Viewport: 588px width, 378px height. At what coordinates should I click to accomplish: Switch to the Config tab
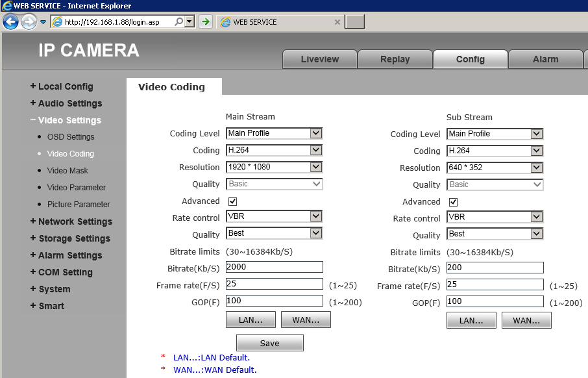pyautogui.click(x=471, y=59)
